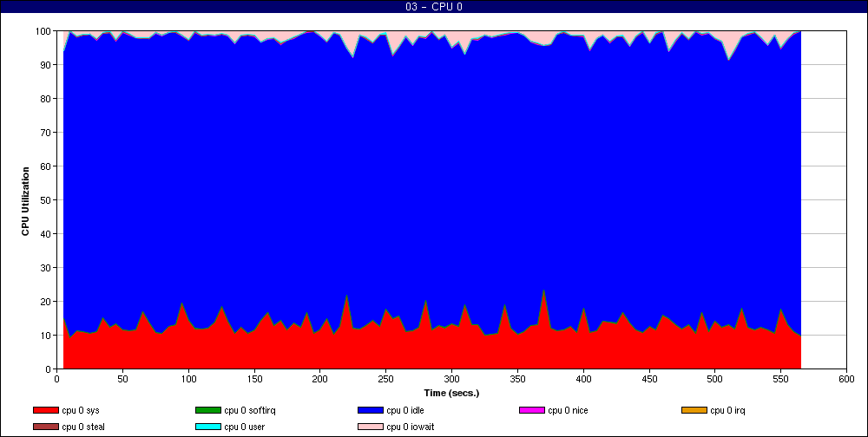Select the 'cpu 0 irq' legend label
868x437 pixels.
(727, 410)
